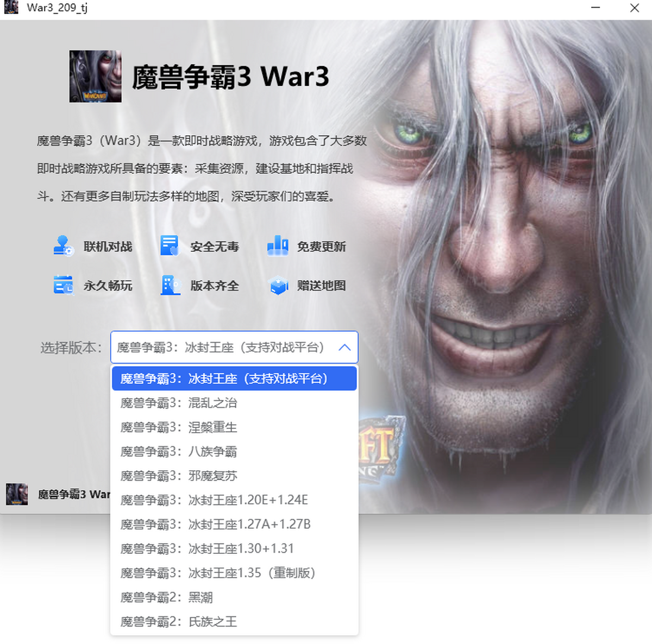The image size is (652, 644).
Task: Click the 魔兽争霸3 War bottom bar text
Action: (74, 494)
